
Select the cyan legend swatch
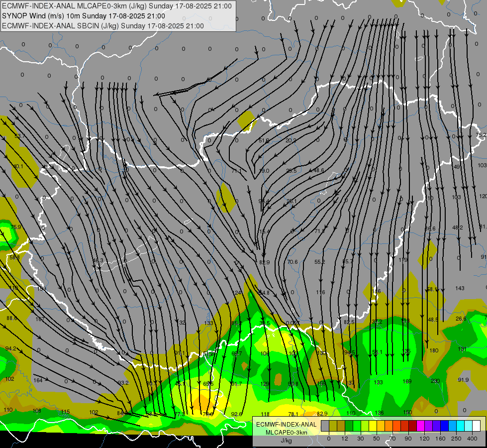(x=460, y=426)
